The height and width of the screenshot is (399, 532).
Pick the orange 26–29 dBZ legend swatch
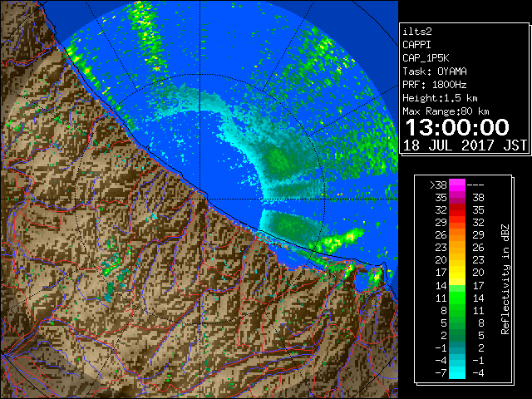point(457,235)
